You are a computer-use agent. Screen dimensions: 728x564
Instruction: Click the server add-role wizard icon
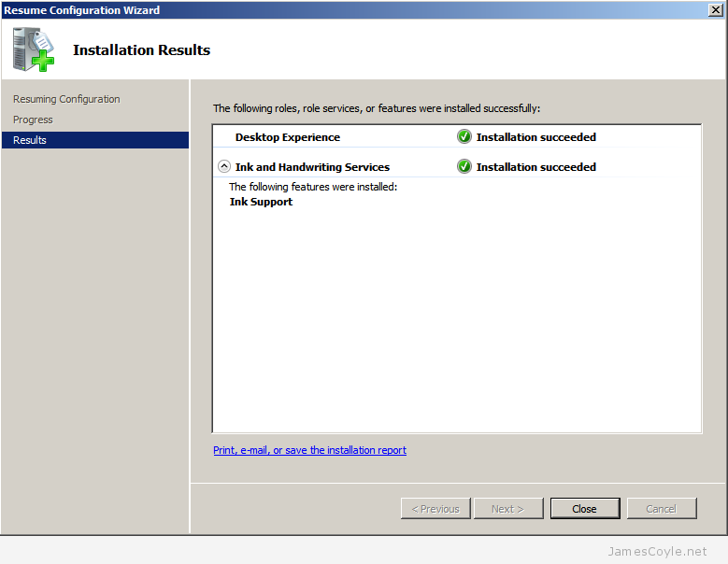point(33,49)
